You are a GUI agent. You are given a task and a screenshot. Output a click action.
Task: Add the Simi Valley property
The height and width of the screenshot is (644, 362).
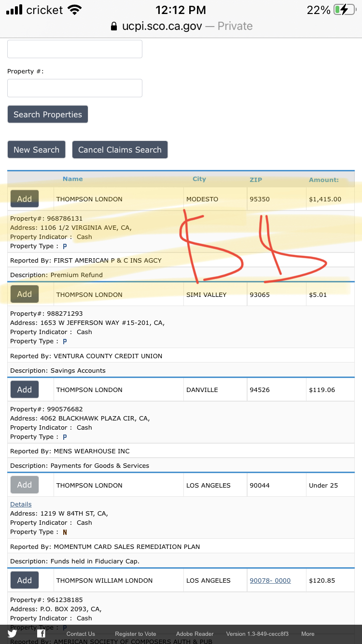(x=25, y=294)
